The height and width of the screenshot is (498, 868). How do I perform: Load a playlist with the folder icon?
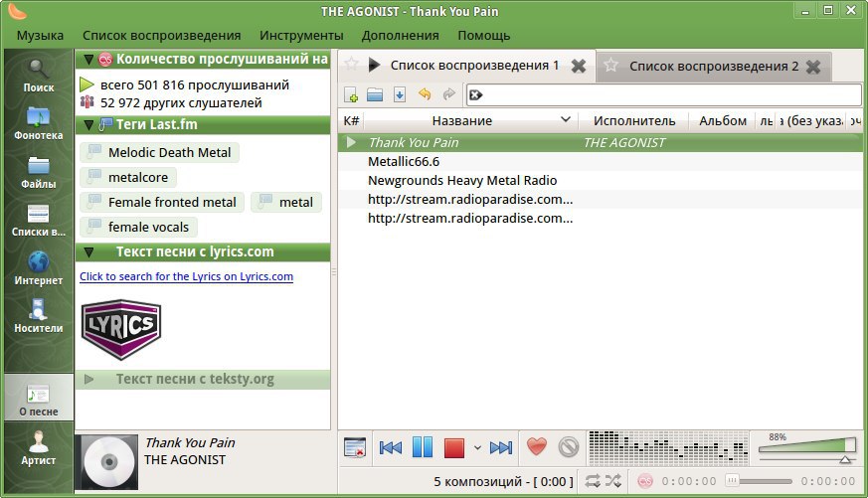coord(375,94)
